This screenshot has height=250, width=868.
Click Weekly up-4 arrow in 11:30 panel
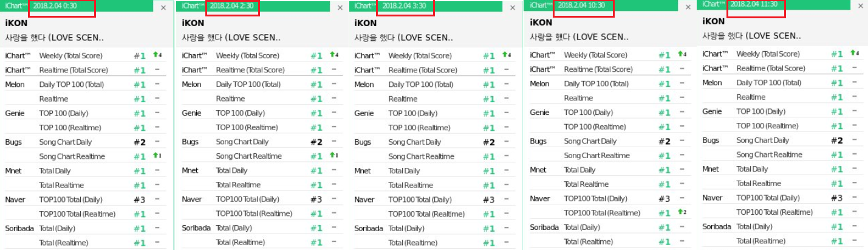[x=854, y=54]
